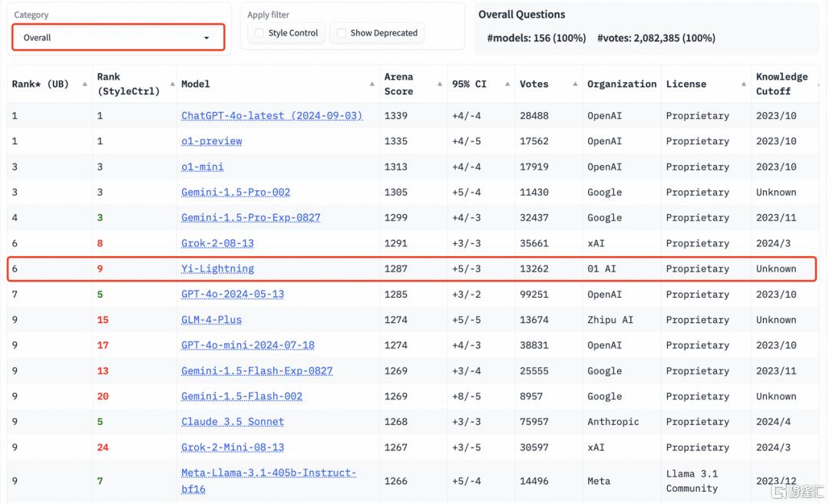Sort by Rank (UB) column arrow
The width and height of the screenshot is (829, 504).
tap(84, 84)
